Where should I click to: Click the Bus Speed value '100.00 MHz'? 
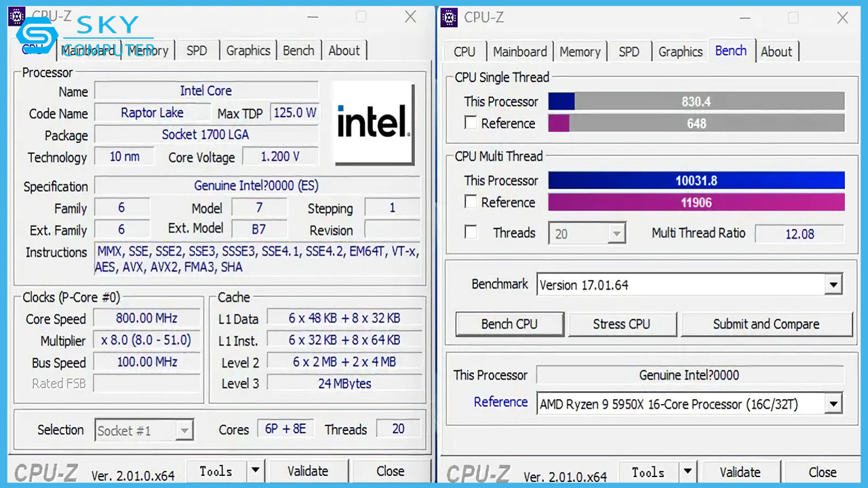point(147,362)
